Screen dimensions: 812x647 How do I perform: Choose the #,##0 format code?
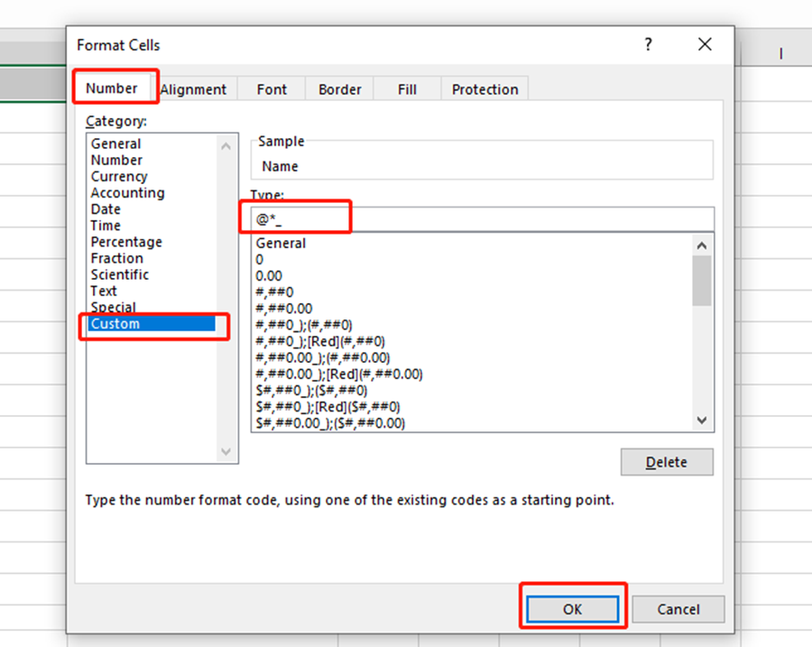274,292
